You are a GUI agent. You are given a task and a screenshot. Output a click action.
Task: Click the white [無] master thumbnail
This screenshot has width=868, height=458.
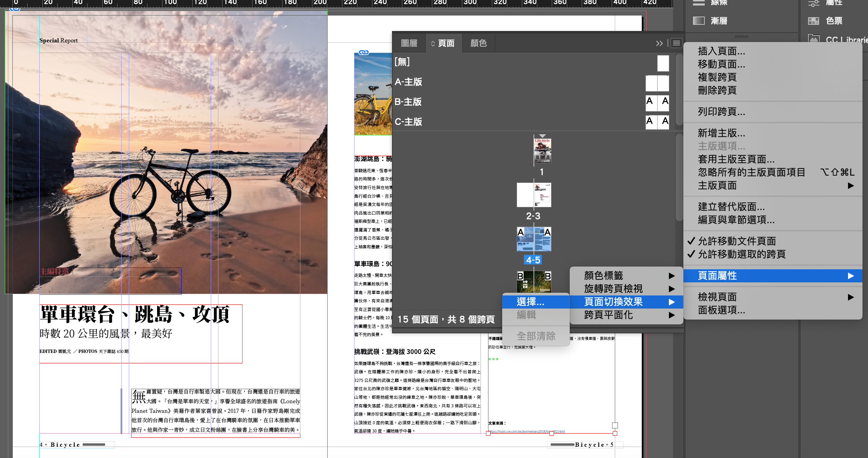point(663,63)
